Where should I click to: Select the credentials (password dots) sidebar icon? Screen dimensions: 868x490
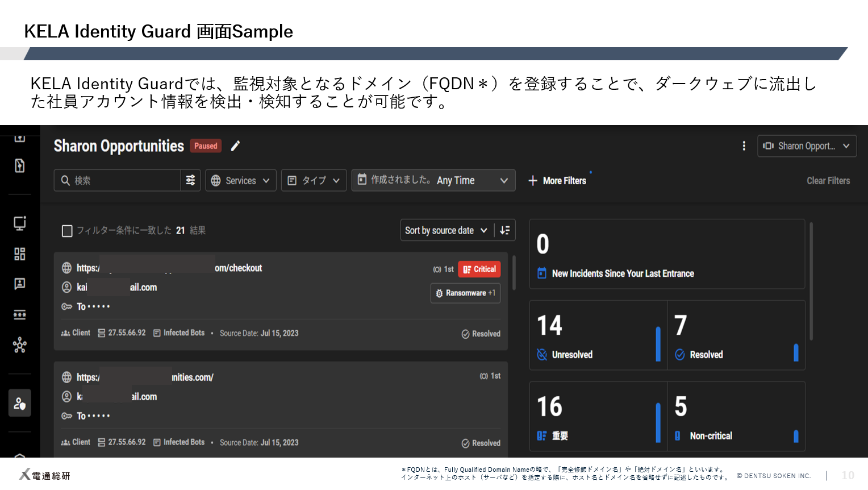(19, 314)
